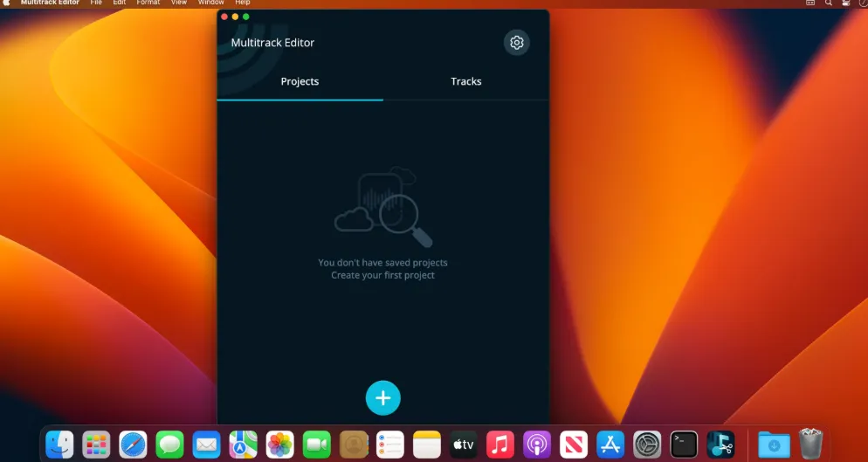Open Photos from the dock
The height and width of the screenshot is (462, 868).
(280, 445)
